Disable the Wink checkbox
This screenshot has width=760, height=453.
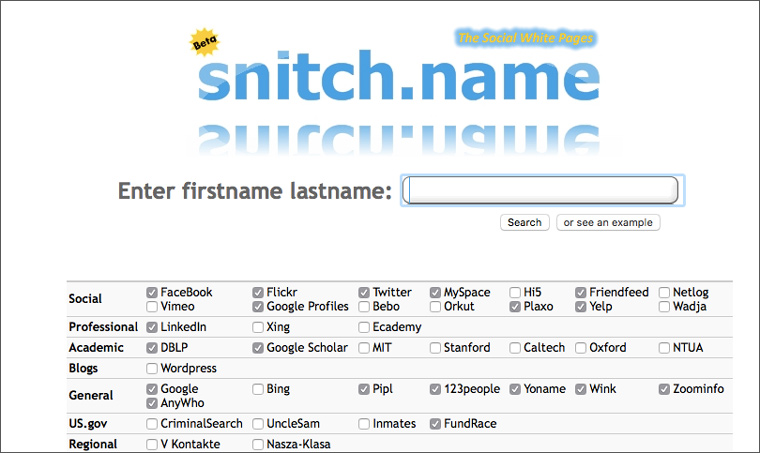coord(581,389)
